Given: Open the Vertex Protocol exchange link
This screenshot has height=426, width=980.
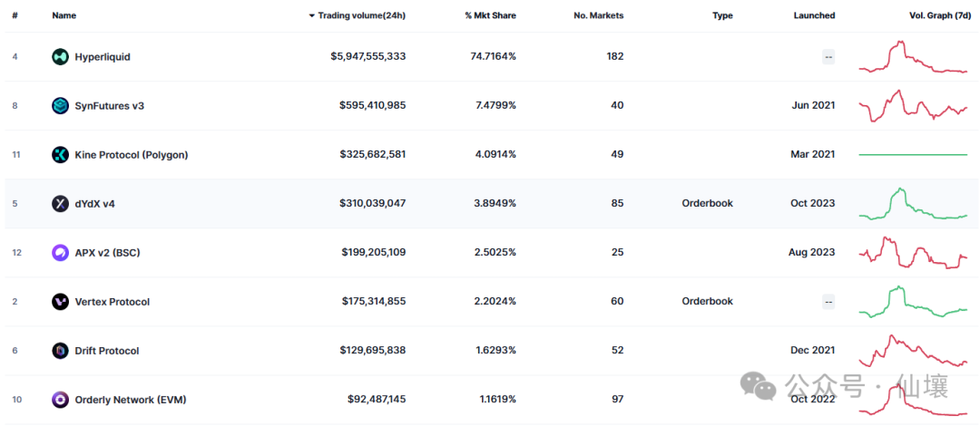Looking at the screenshot, I should tap(112, 302).
